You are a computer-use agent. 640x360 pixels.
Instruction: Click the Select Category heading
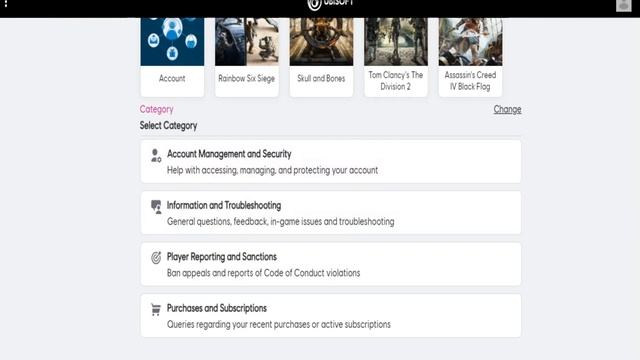168,126
